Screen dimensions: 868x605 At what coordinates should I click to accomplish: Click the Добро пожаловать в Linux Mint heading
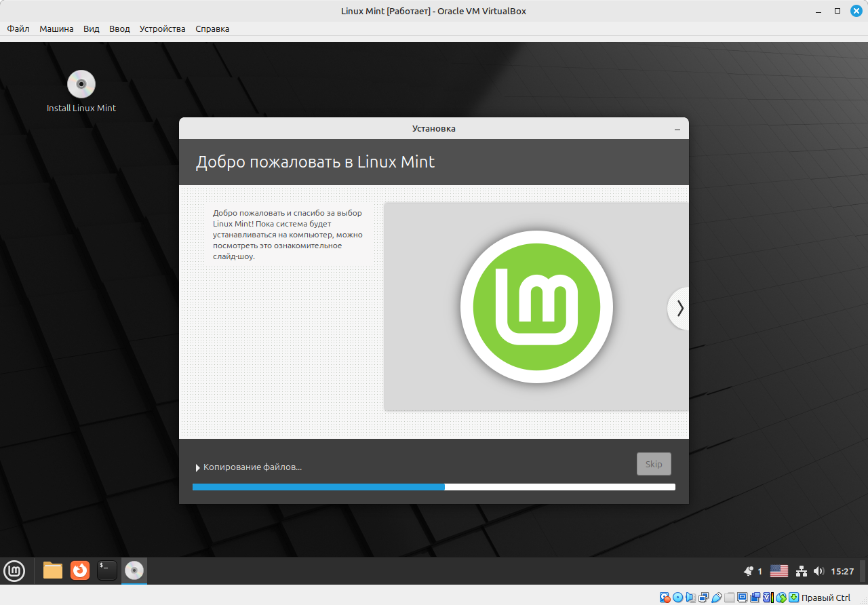tap(315, 162)
